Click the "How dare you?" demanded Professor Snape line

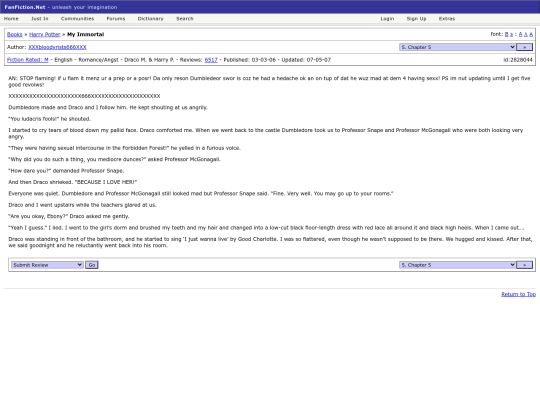coord(66,171)
